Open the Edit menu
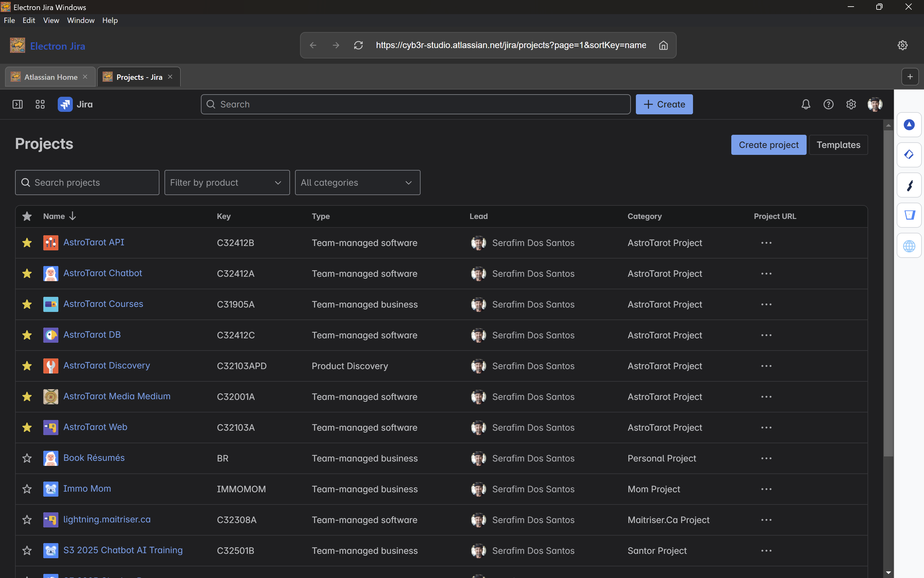The width and height of the screenshot is (924, 578). point(29,20)
